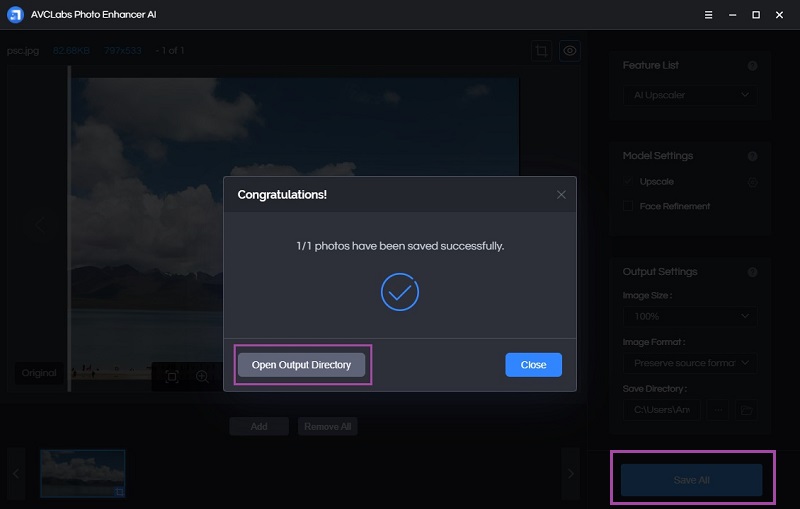
Task: Toggle the eye preview icon above the image
Action: click(570, 51)
